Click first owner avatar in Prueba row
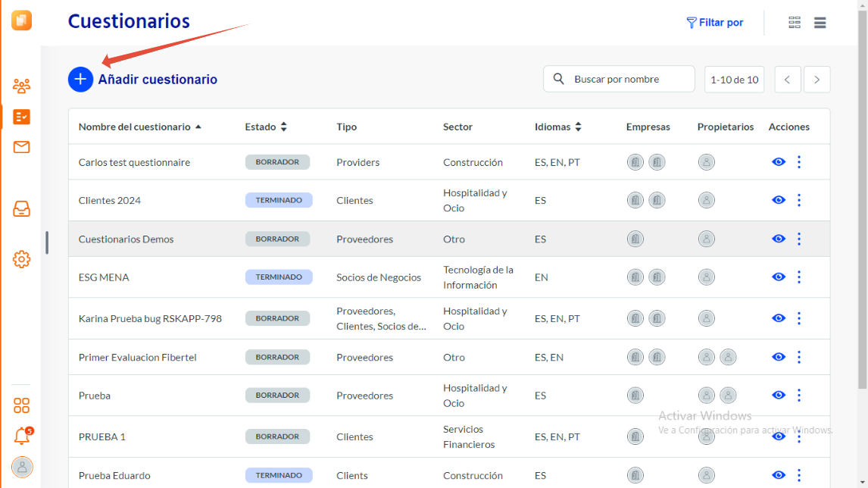Viewport: 868px width, 488px height. click(x=707, y=396)
